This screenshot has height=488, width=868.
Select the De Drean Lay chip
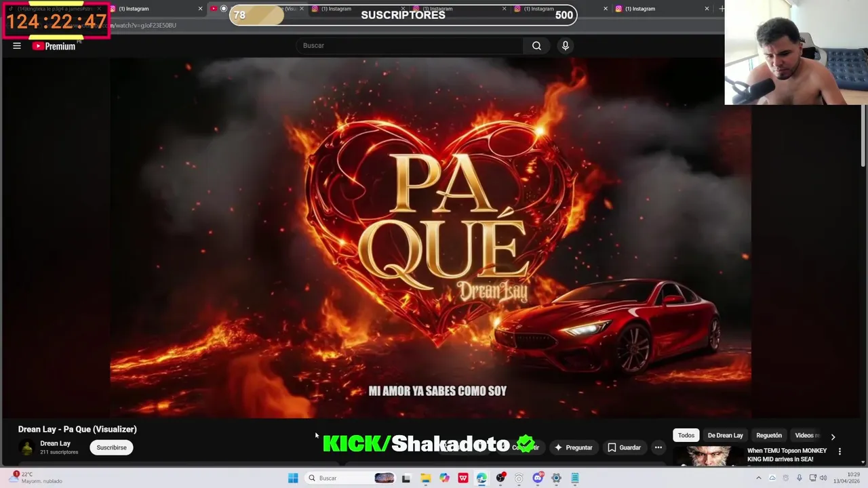pyautogui.click(x=725, y=435)
